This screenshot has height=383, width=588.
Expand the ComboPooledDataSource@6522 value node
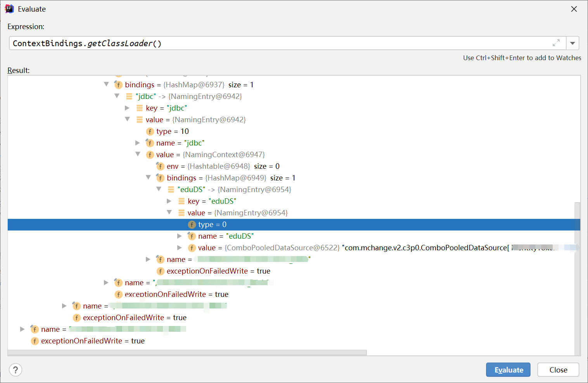(180, 248)
